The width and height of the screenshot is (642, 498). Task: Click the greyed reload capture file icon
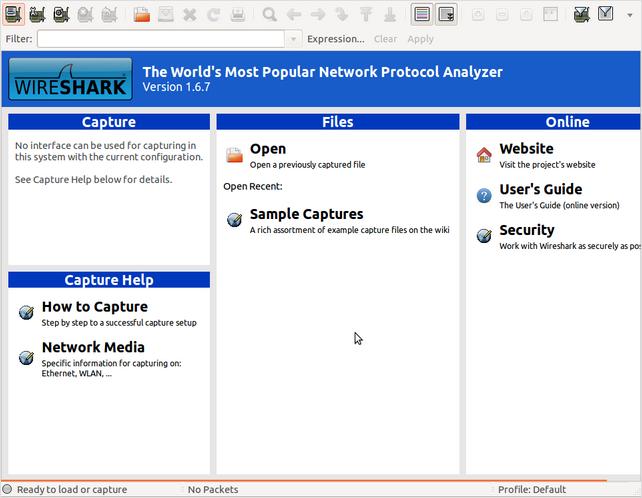pyautogui.click(x=213, y=15)
